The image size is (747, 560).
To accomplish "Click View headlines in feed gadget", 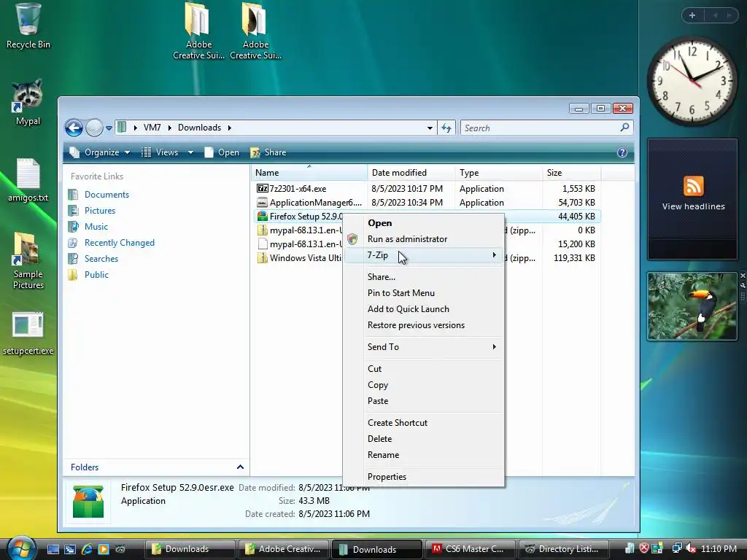I will [693, 206].
